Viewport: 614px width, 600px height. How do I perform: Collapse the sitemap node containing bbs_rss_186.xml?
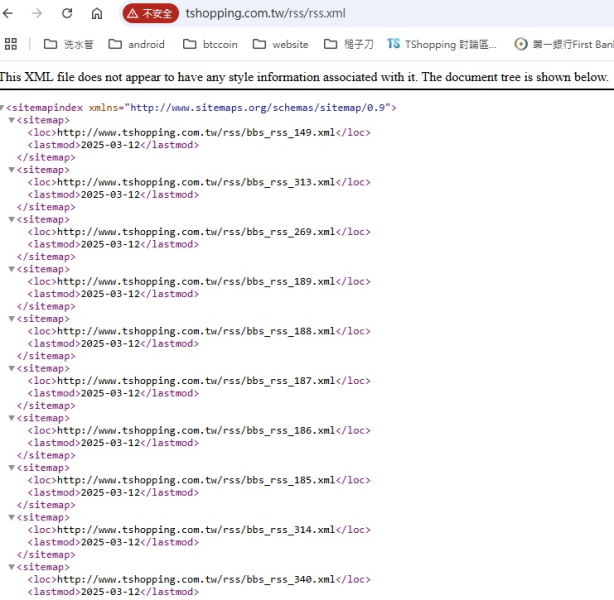[12, 418]
